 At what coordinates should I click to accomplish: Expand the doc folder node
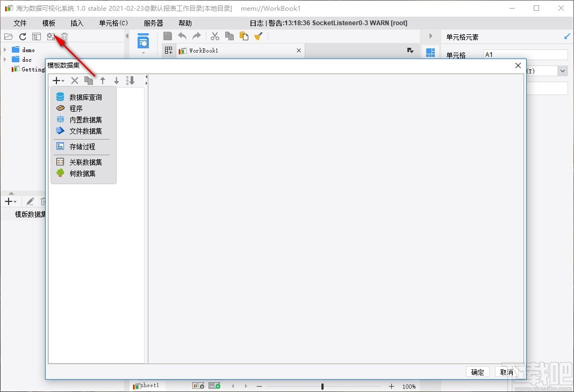point(5,59)
